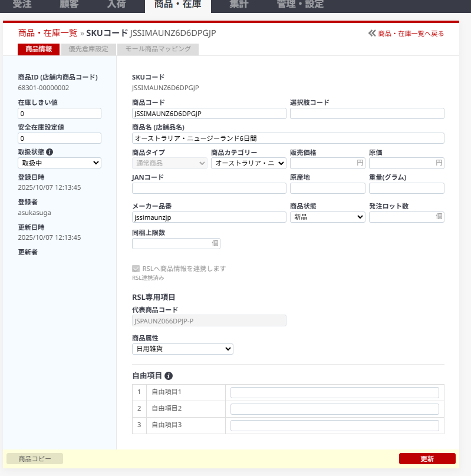This screenshot has width=471, height=476.
Task: Click the 商品コピー button
Action: [x=35, y=459]
